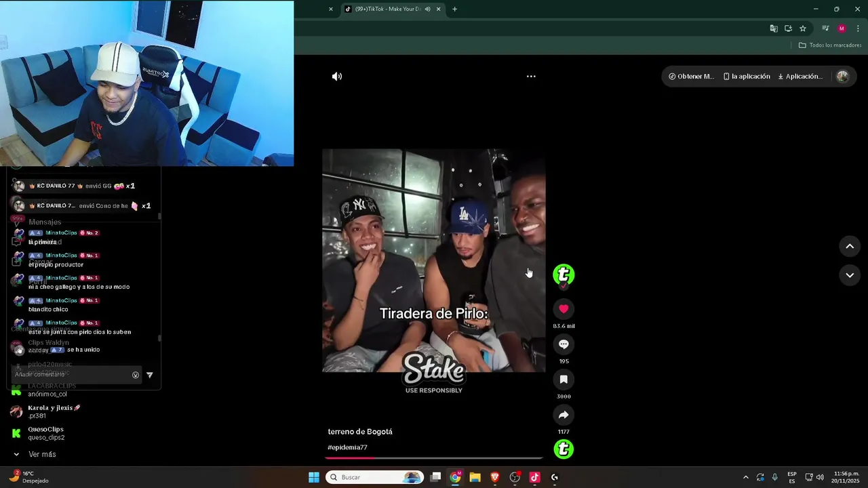Image resolution: width=868 pixels, height=488 pixels.
Task: Open the browser media control icon
Action: pyautogui.click(x=825, y=28)
